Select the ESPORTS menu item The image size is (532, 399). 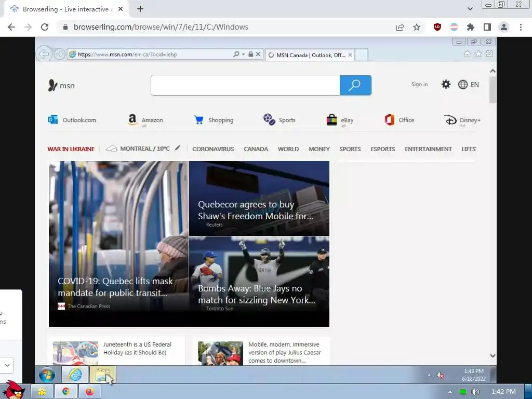click(383, 149)
